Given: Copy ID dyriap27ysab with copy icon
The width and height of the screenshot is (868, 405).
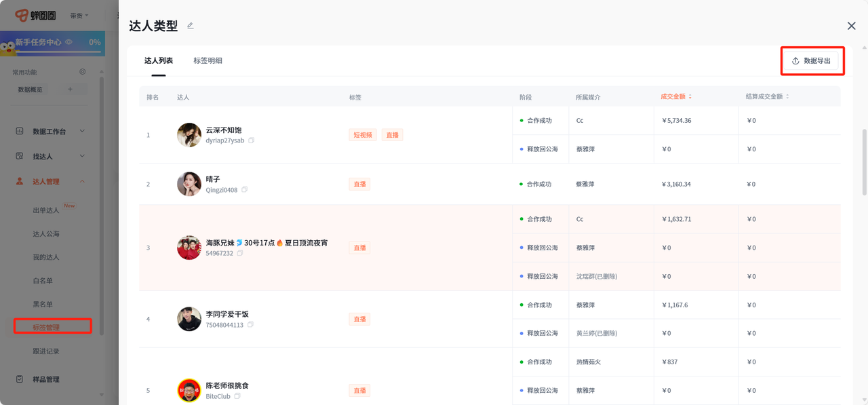Looking at the screenshot, I should 251,140.
